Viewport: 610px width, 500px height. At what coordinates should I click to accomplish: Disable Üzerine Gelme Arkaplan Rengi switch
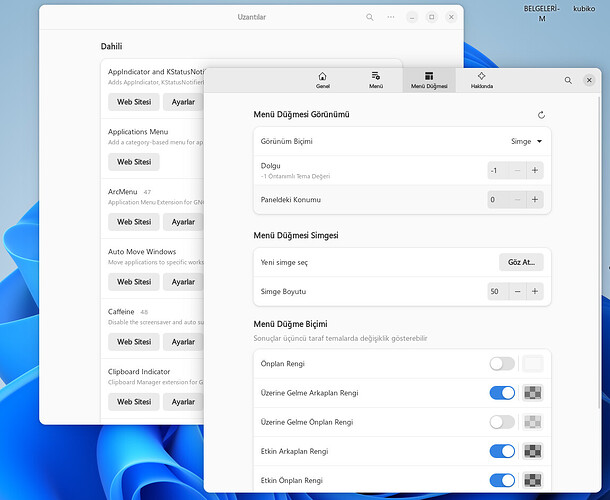pyautogui.click(x=502, y=393)
